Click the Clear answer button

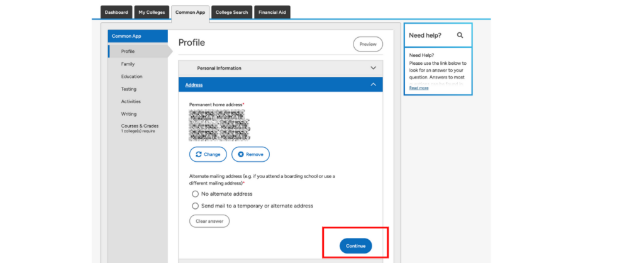pyautogui.click(x=209, y=221)
